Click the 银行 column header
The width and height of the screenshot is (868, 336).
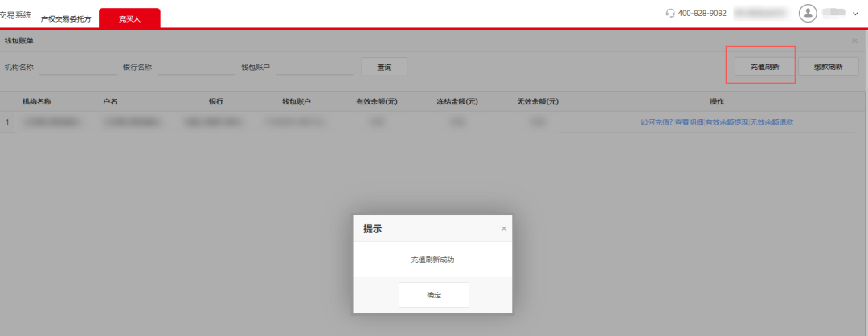pyautogui.click(x=216, y=102)
